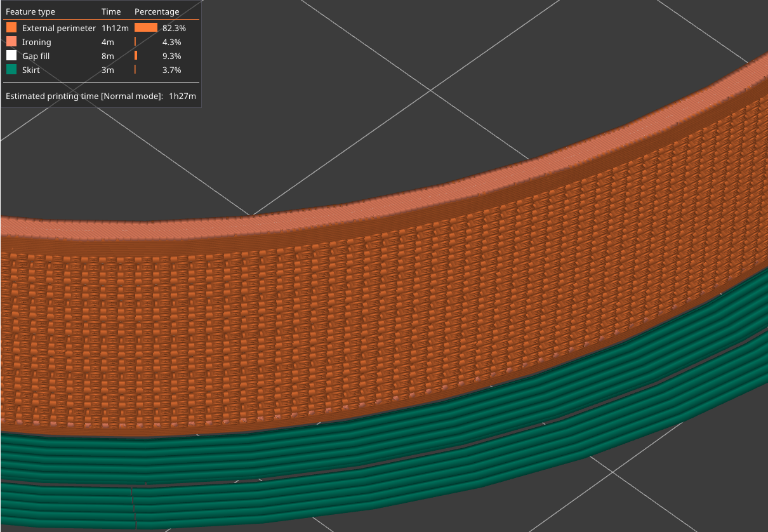
Task: Click the 4.3% Ironing percentage
Action: 172,42
